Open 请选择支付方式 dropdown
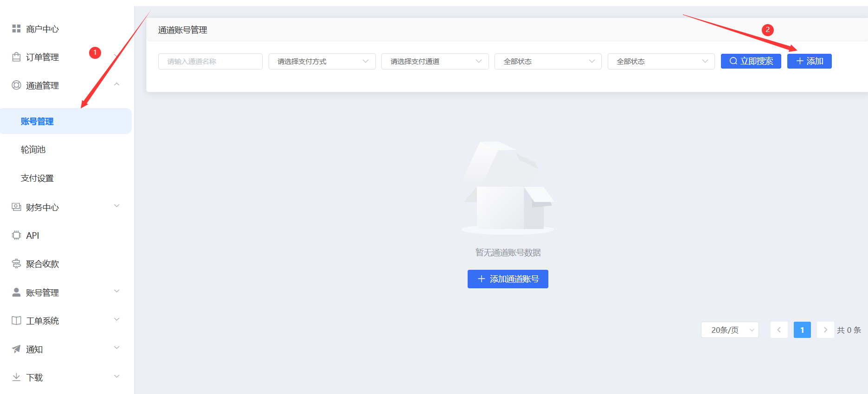 coord(322,61)
